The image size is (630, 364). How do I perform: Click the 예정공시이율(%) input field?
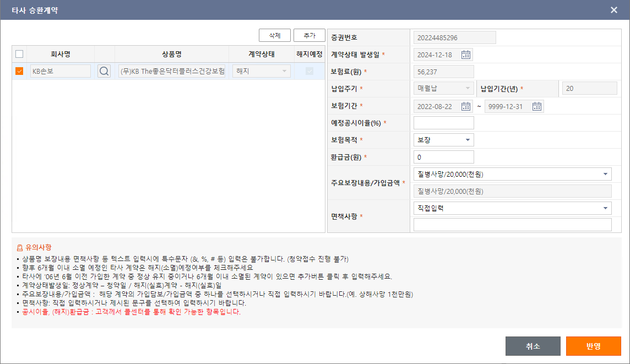(x=443, y=122)
